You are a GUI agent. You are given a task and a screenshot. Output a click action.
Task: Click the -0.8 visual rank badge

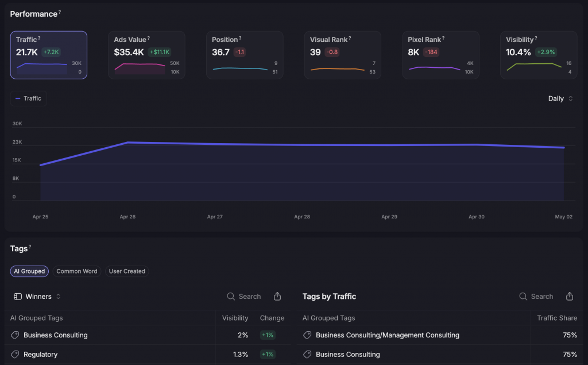click(x=332, y=52)
